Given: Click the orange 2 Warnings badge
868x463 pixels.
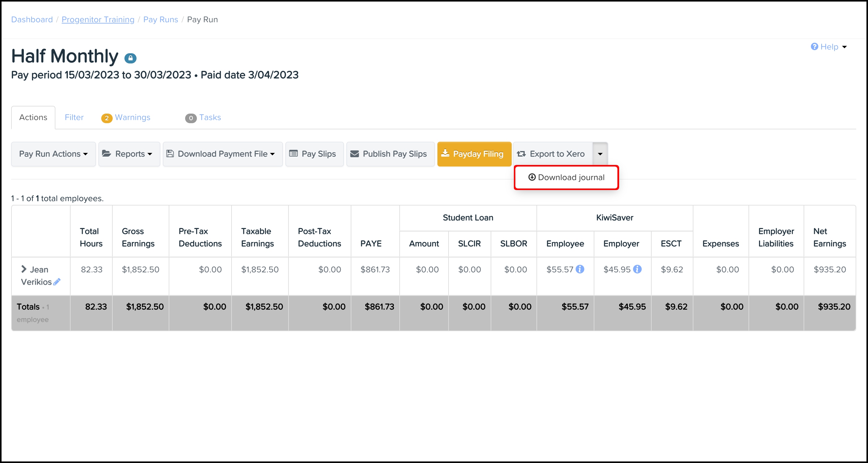Looking at the screenshot, I should point(106,118).
